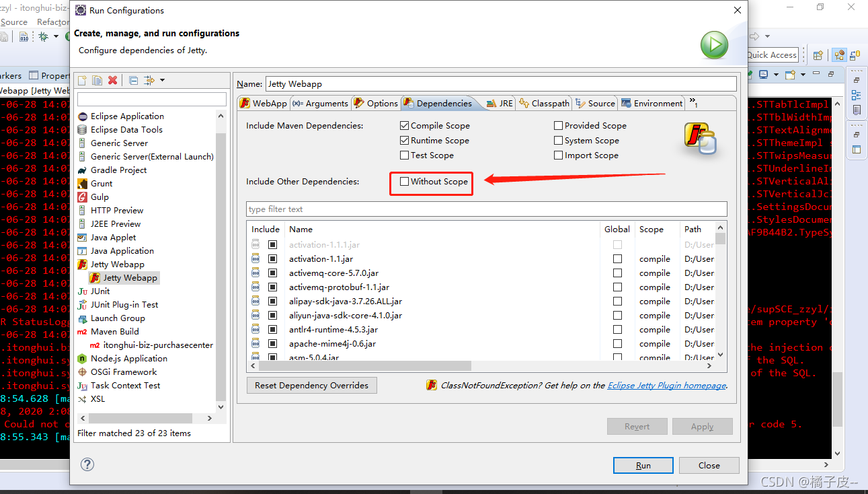Image resolution: width=868 pixels, height=494 pixels.
Task: Switch to the Classpath tab
Action: point(545,103)
